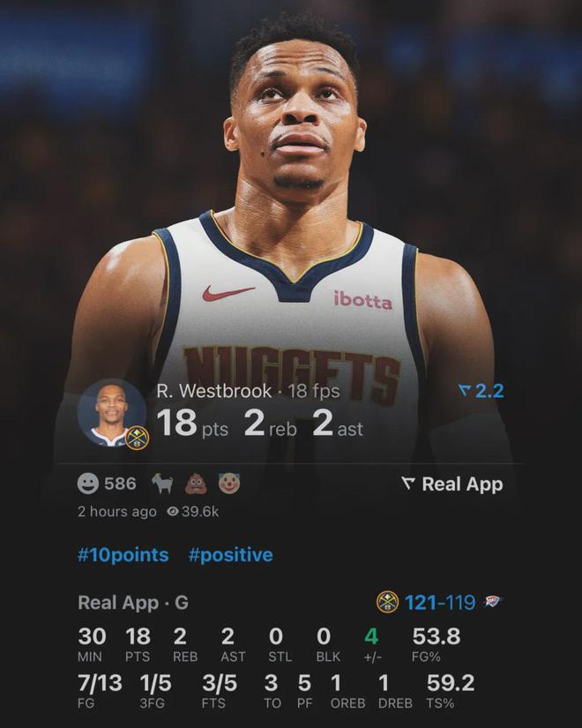
Task: Tap the 586 reactions count
Action: pos(120,484)
